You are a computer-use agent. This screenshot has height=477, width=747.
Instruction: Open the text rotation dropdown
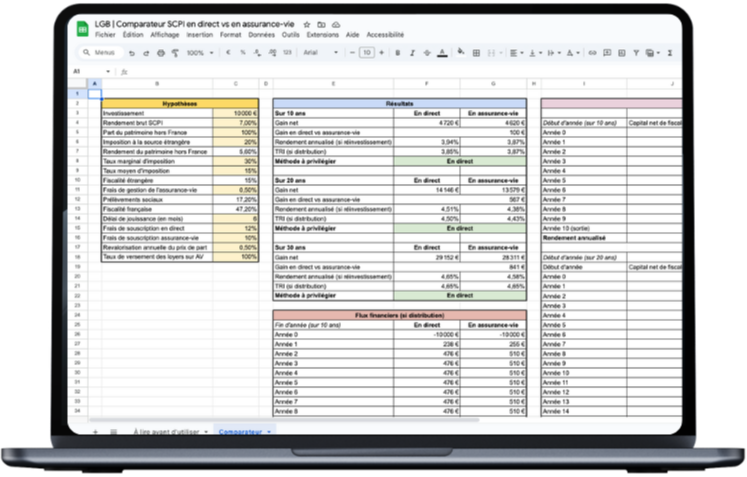click(x=572, y=53)
